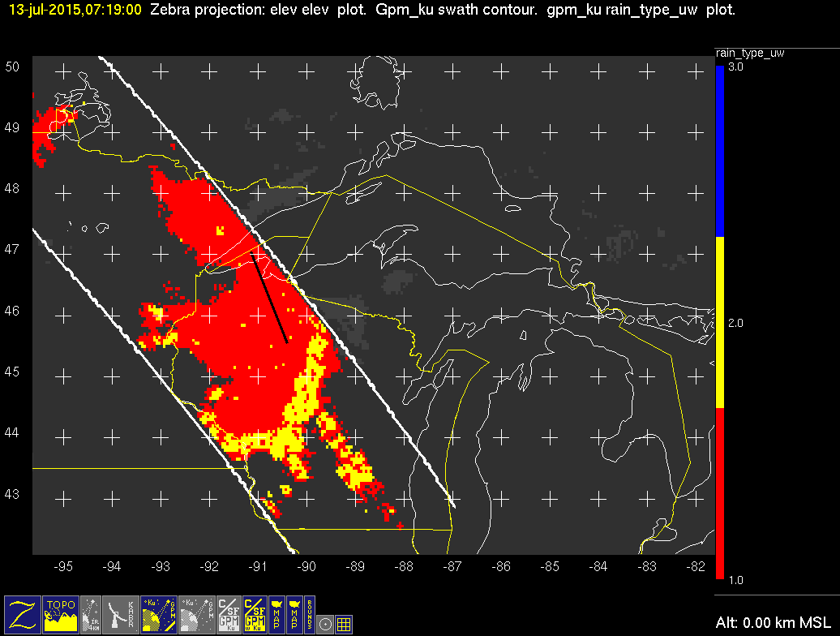The image size is (840, 636).
Task: Click the grid overlay icon
Action: (344, 624)
